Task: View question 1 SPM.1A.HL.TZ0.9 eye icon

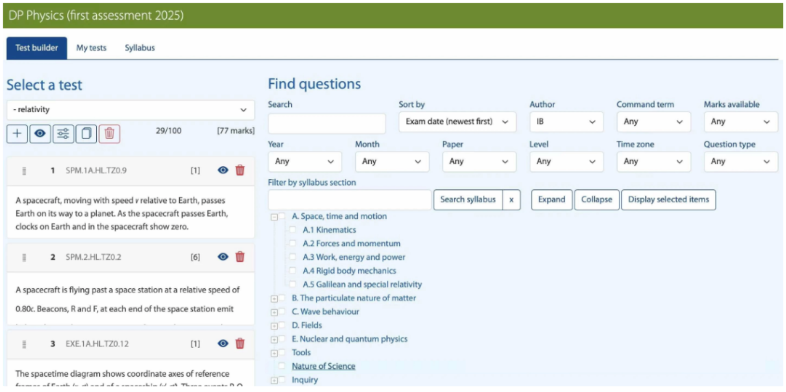Action: [223, 170]
